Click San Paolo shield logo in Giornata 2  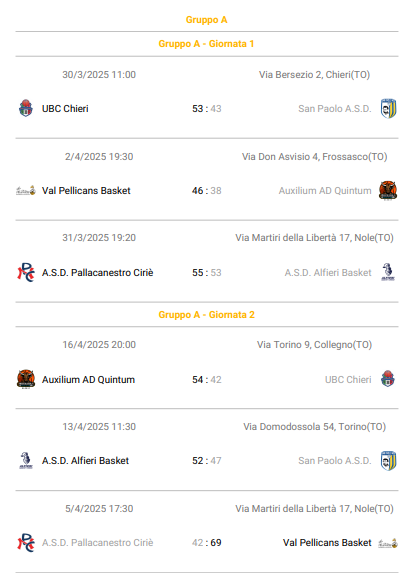pyautogui.click(x=388, y=460)
